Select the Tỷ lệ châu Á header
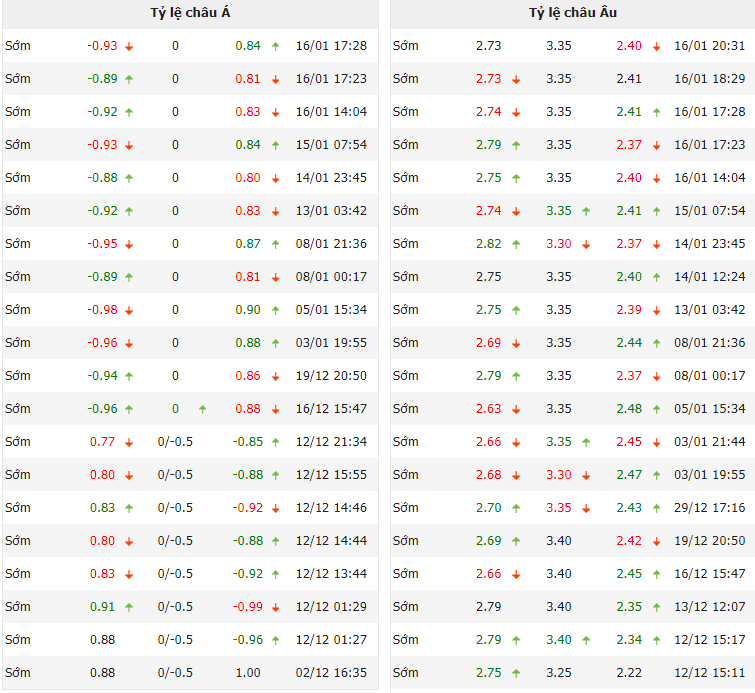The image size is (755, 693). (190, 13)
